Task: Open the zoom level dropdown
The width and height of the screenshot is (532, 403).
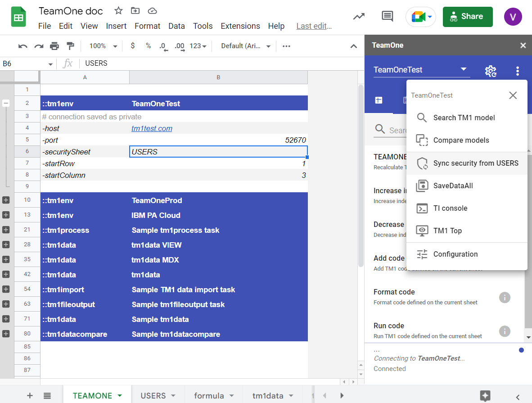Action: (x=103, y=46)
